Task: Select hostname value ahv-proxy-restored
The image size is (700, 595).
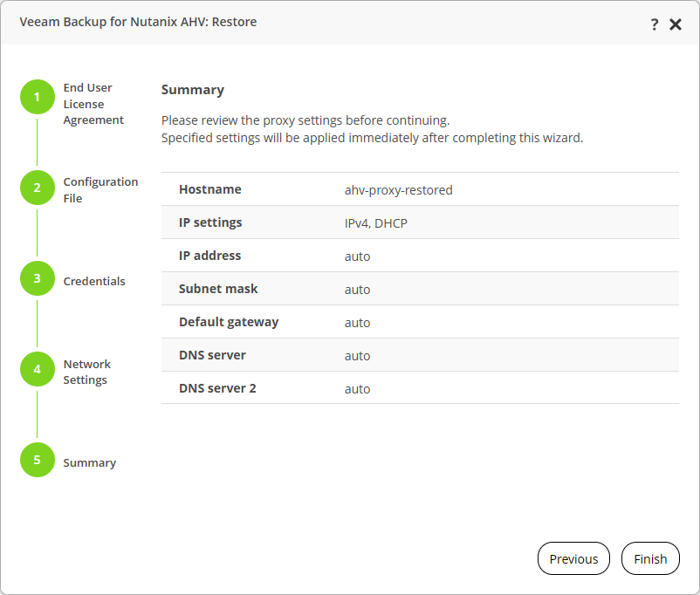Action: click(399, 190)
